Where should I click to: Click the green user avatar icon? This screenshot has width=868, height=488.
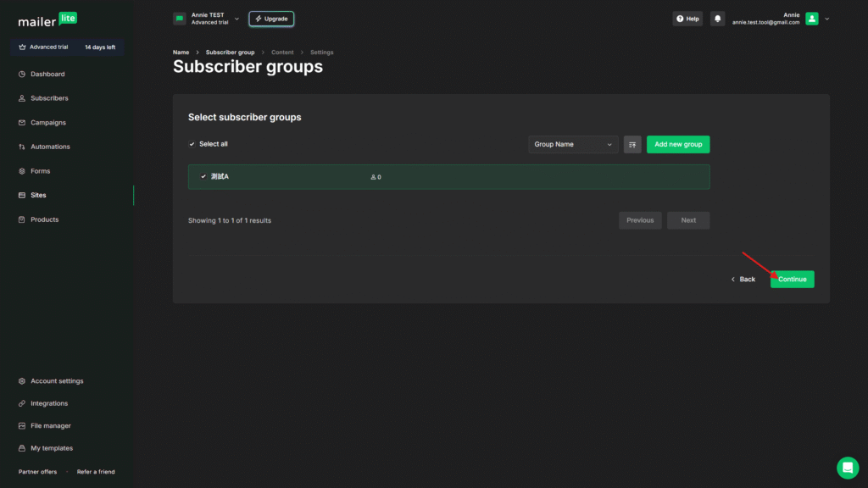[812, 19]
